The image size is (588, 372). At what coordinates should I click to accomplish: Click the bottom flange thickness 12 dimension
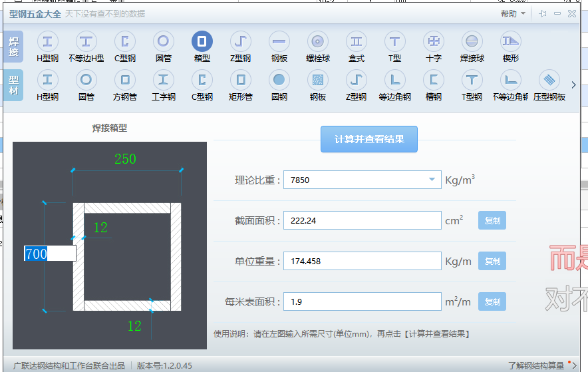click(134, 326)
